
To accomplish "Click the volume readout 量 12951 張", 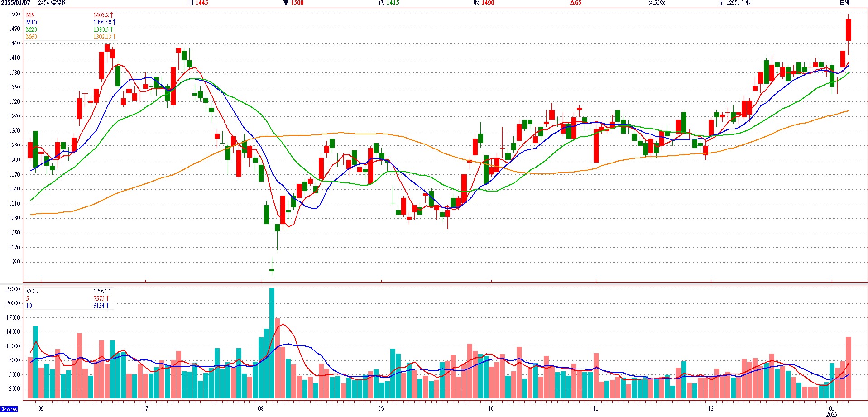I will (x=735, y=3).
